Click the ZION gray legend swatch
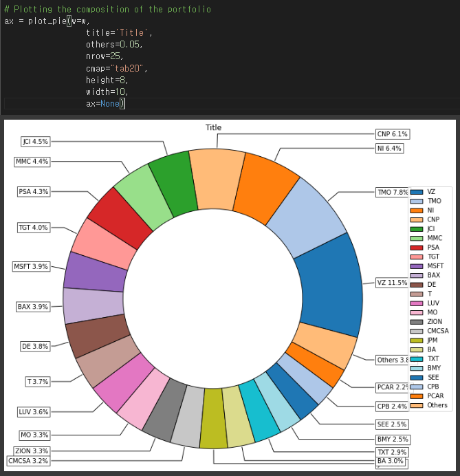This screenshot has height=476, width=460. pyautogui.click(x=416, y=322)
